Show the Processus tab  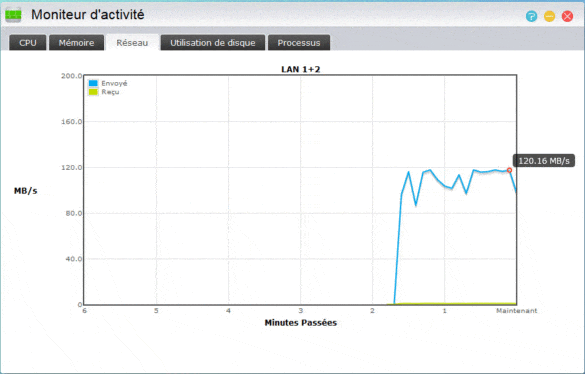[x=298, y=43]
